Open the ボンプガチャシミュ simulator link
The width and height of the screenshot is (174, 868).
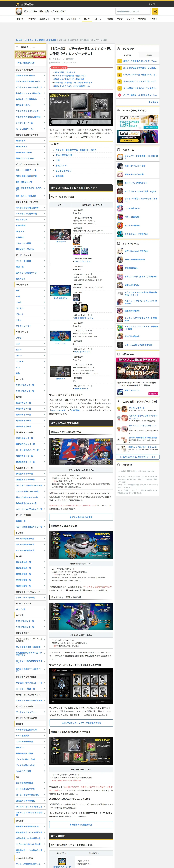(82, 352)
